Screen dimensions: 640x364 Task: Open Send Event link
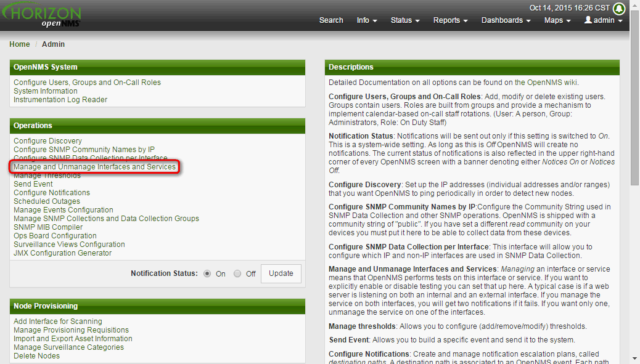(x=33, y=184)
